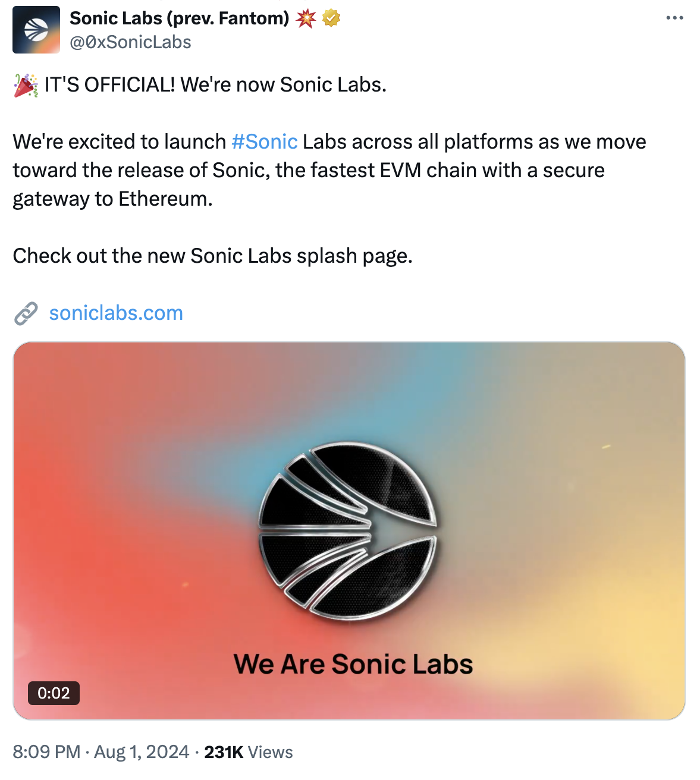This screenshot has width=700, height=780.
Task: Open the #Sonic hashtag
Action: [x=264, y=142]
